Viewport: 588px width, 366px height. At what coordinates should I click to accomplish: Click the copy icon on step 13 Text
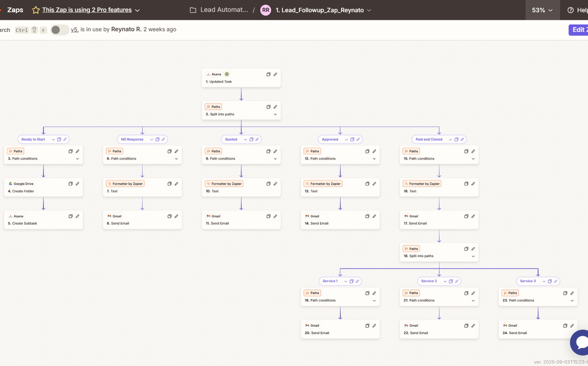367,184
